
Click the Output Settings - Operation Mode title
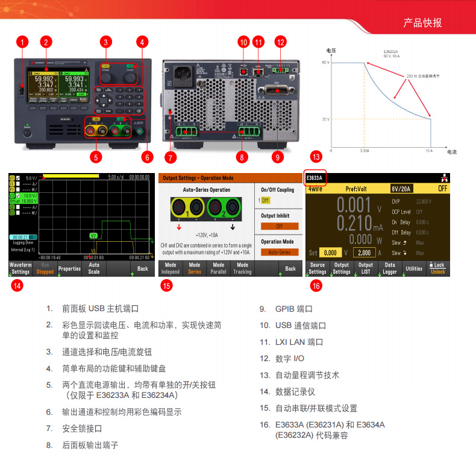pyautogui.click(x=198, y=178)
